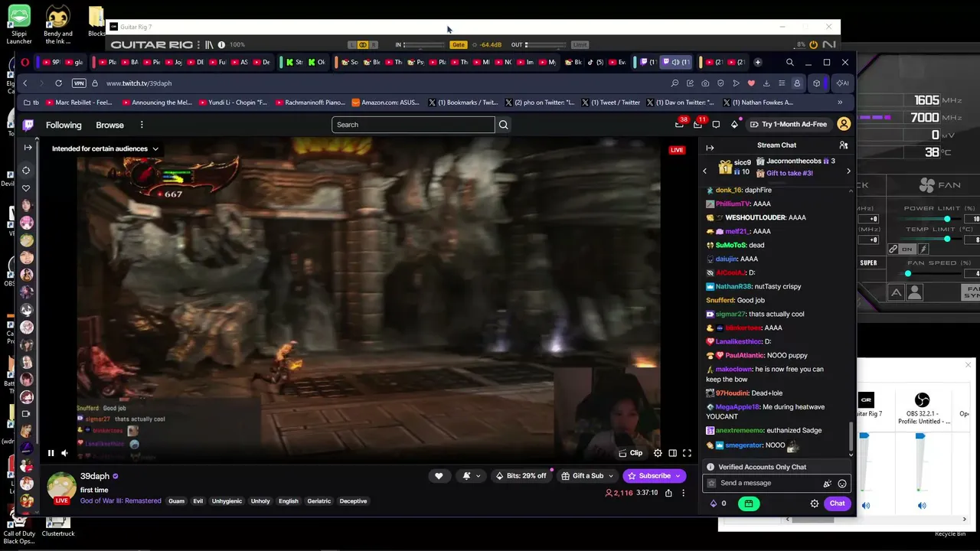Open the Following tab on Twitch
This screenshot has height=551, width=980.
(64, 126)
